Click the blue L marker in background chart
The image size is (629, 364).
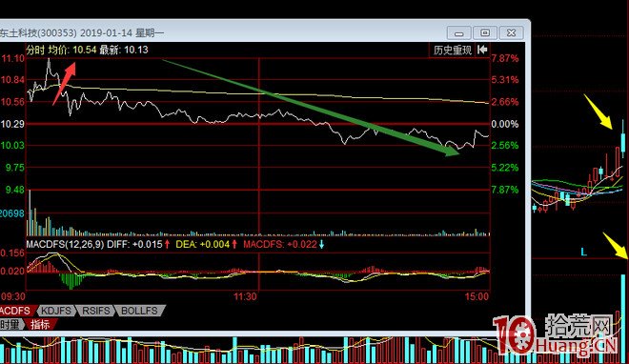click(583, 253)
